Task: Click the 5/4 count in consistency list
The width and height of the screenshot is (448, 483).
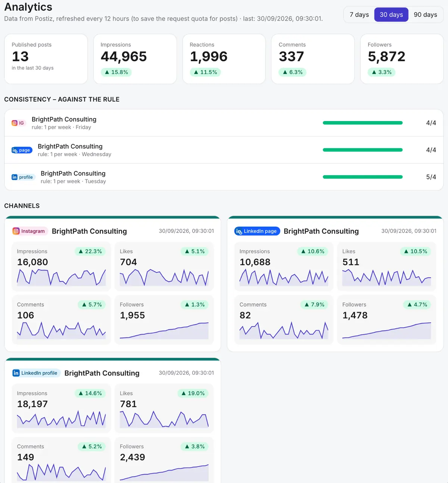Action: tap(431, 177)
